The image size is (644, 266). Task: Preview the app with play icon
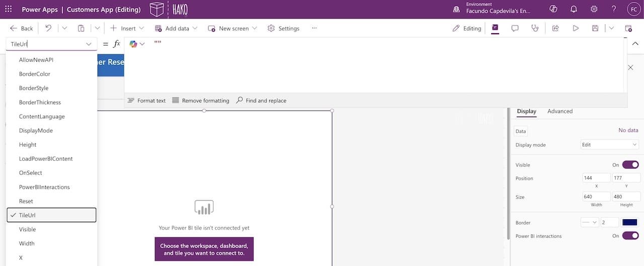(x=576, y=28)
